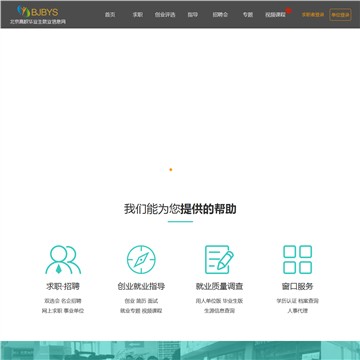360x360 pixels.
Task: Click the 档案查询 link
Action: coord(309,301)
